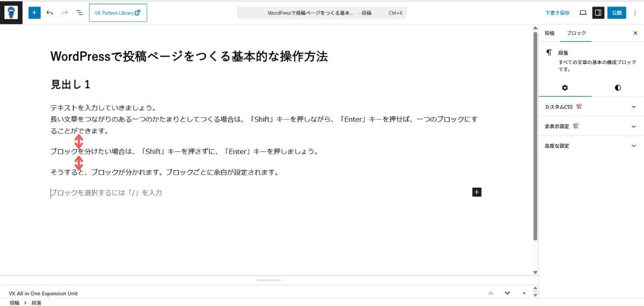
Task: Close the settings sidebar with the X
Action: [635, 33]
